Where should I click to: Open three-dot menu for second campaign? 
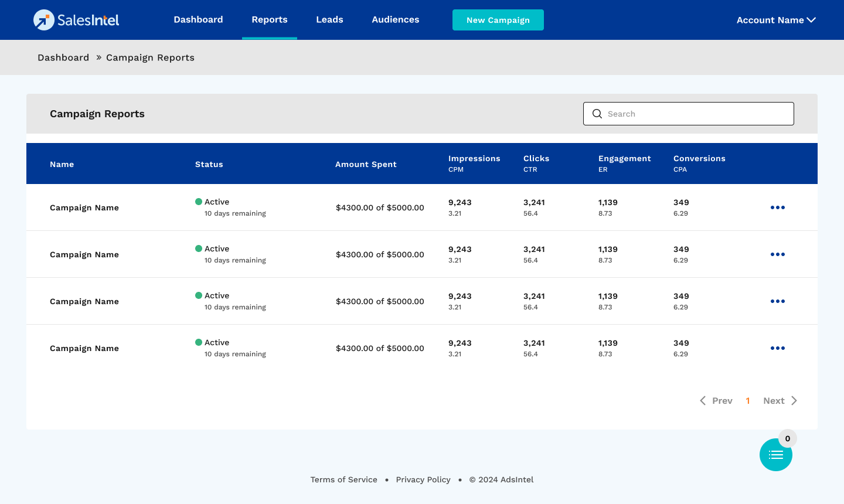point(777,254)
